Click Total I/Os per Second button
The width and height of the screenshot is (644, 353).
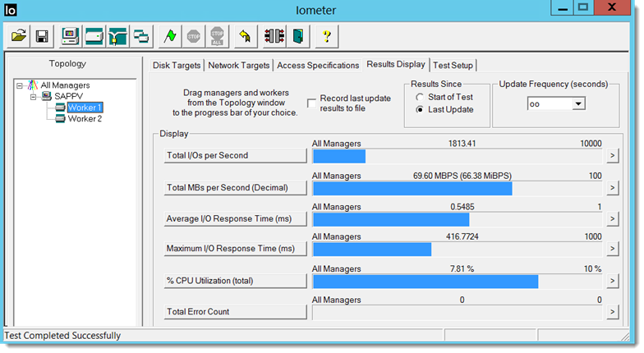[x=235, y=156]
